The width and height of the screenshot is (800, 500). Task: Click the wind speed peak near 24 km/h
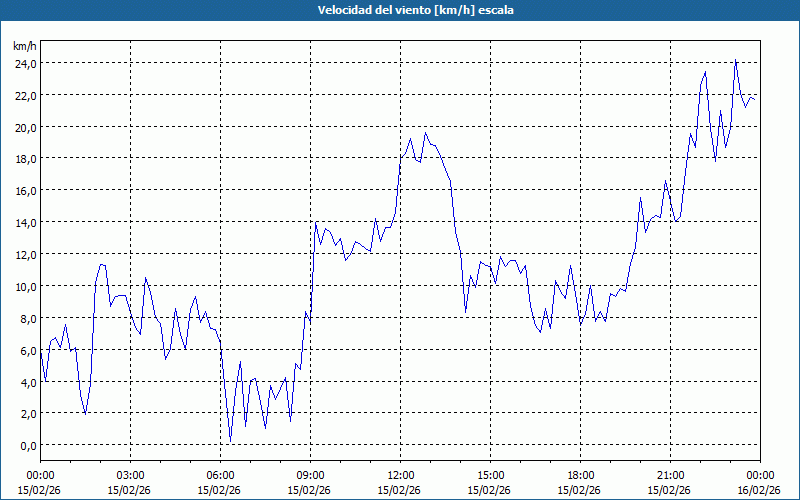[x=735, y=60]
